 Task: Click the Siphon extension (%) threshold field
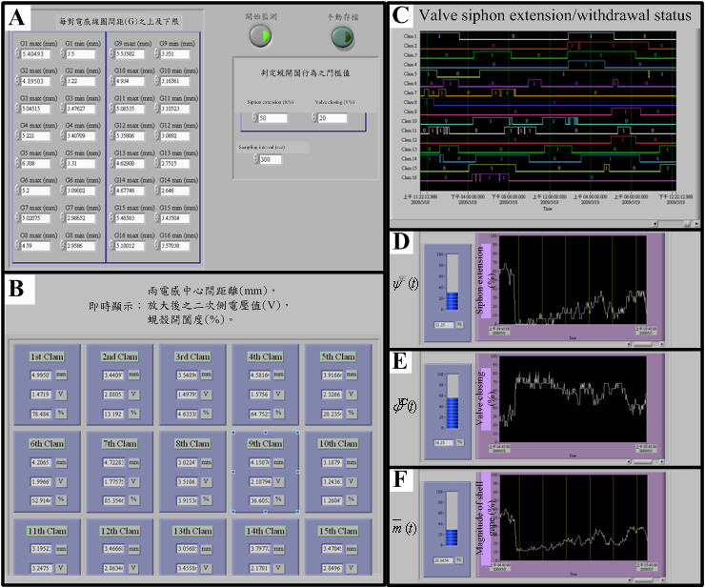(272, 118)
